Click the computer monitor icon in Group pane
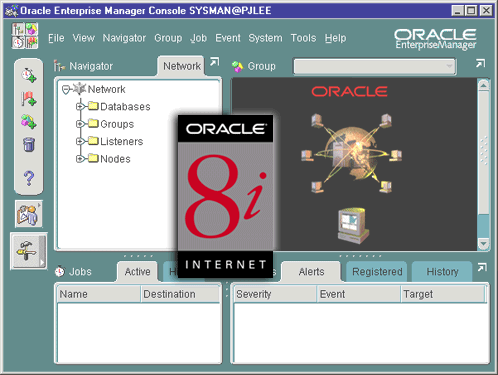Image resolution: width=498 pixels, height=375 pixels. (353, 225)
